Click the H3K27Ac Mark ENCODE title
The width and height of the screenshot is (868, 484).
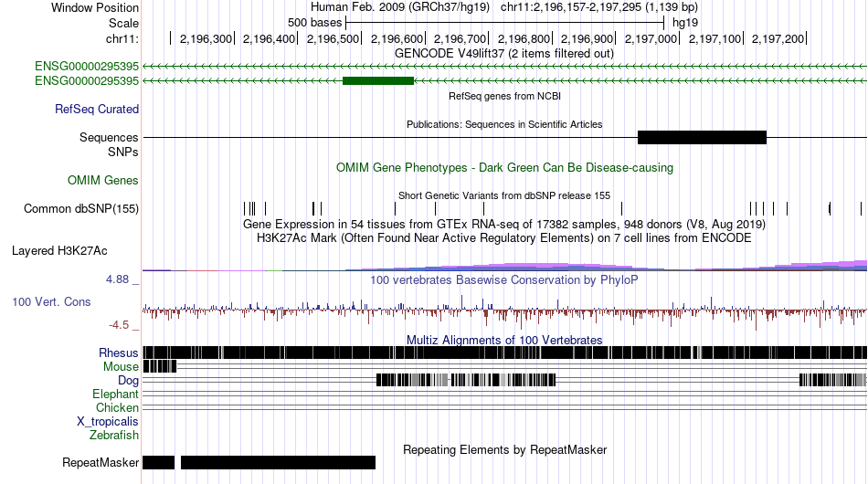coord(504,237)
